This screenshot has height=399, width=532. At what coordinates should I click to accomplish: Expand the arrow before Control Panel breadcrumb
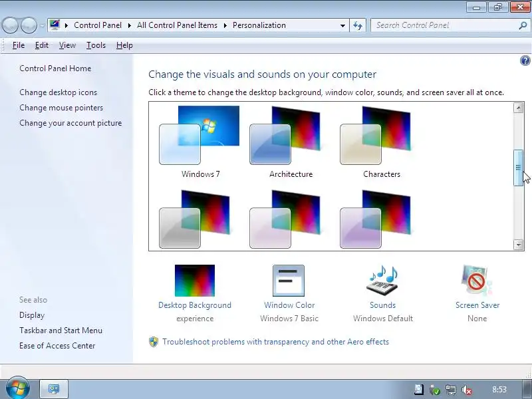(x=66, y=25)
